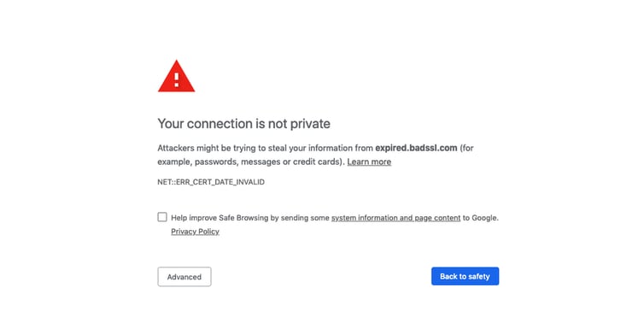The height and width of the screenshot is (329, 644).
Task: Click the bold expired.badssl.com domain text
Action: (416, 148)
